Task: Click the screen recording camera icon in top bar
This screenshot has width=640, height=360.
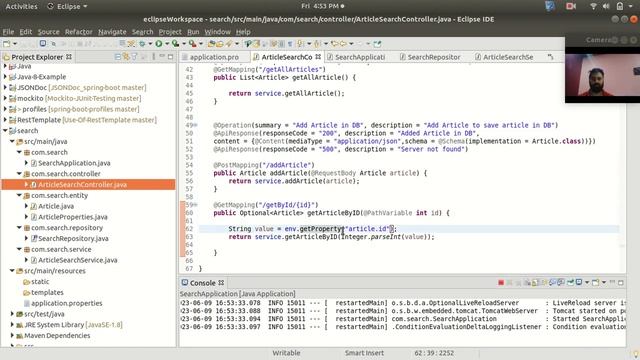Action: pos(571,6)
